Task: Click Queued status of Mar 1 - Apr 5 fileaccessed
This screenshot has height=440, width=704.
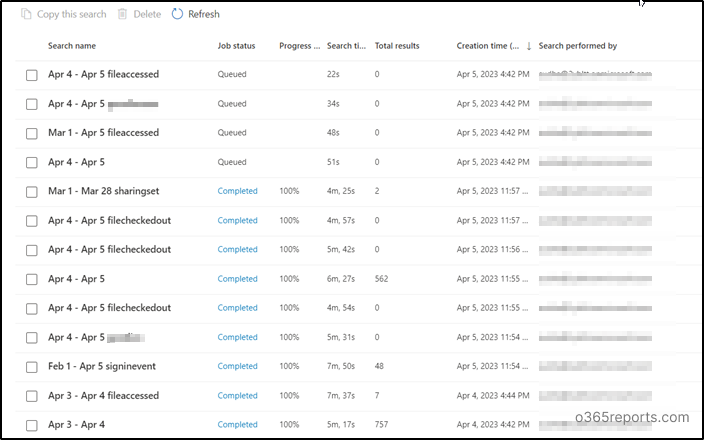Action: point(232,132)
